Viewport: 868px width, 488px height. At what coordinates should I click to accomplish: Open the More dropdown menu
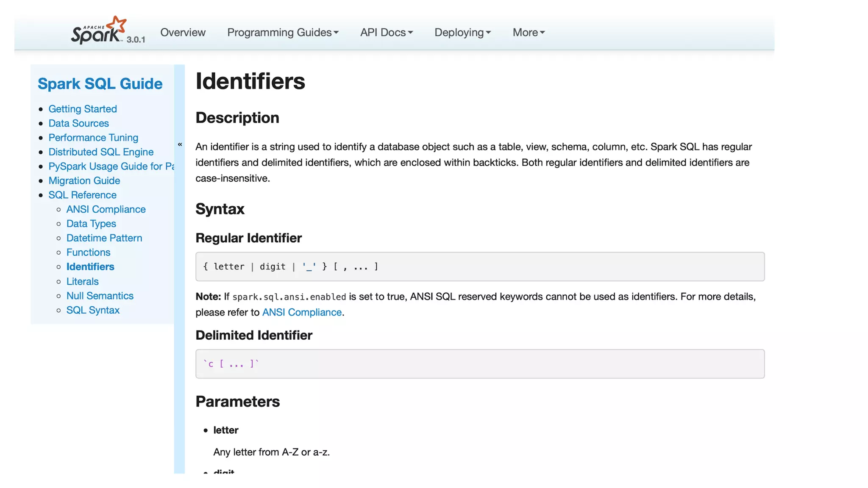coord(529,33)
